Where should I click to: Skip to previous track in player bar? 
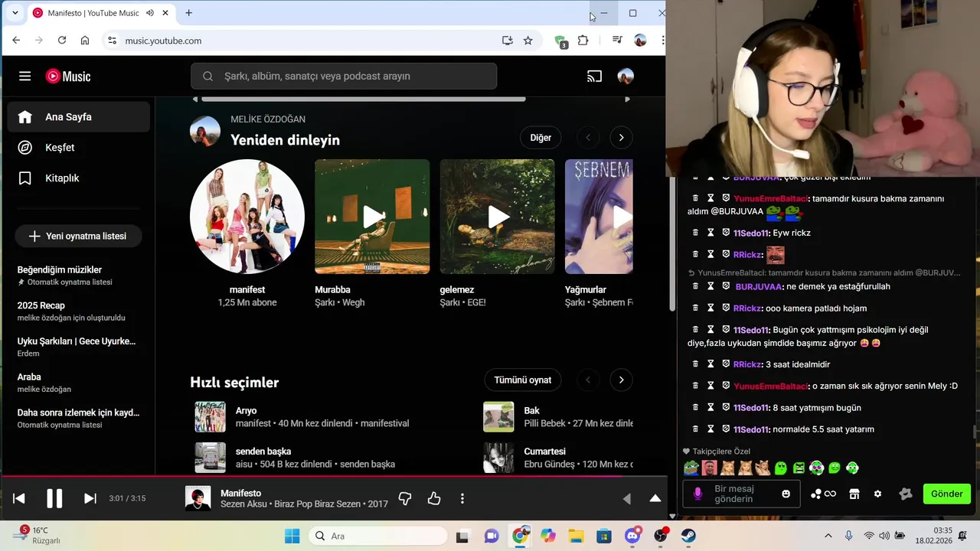(19, 498)
